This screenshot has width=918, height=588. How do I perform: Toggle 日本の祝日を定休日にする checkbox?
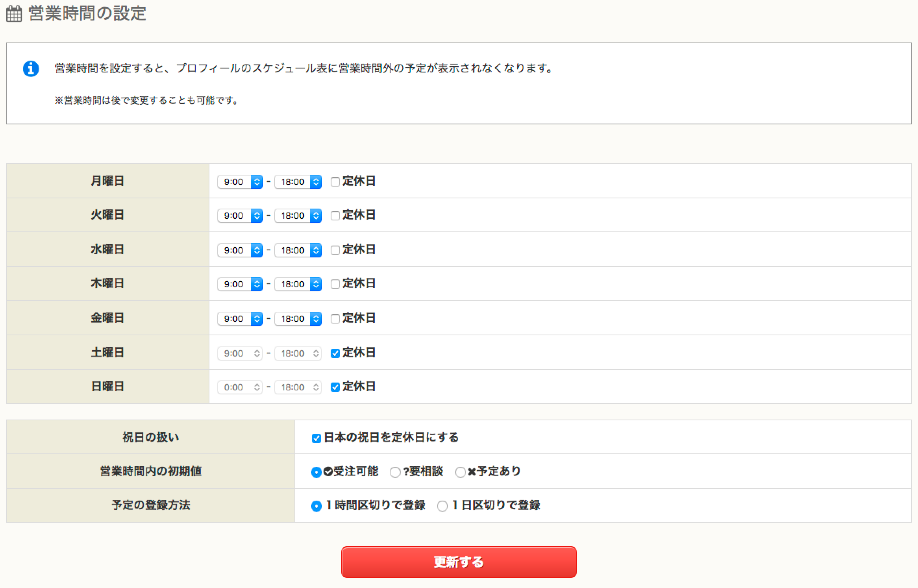(x=316, y=438)
